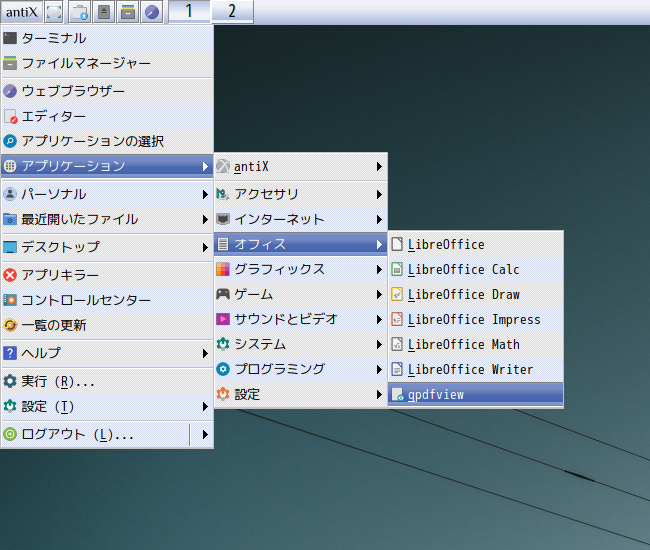
Task: Launch LibreOffice Math
Action: pyautogui.click(x=476, y=344)
